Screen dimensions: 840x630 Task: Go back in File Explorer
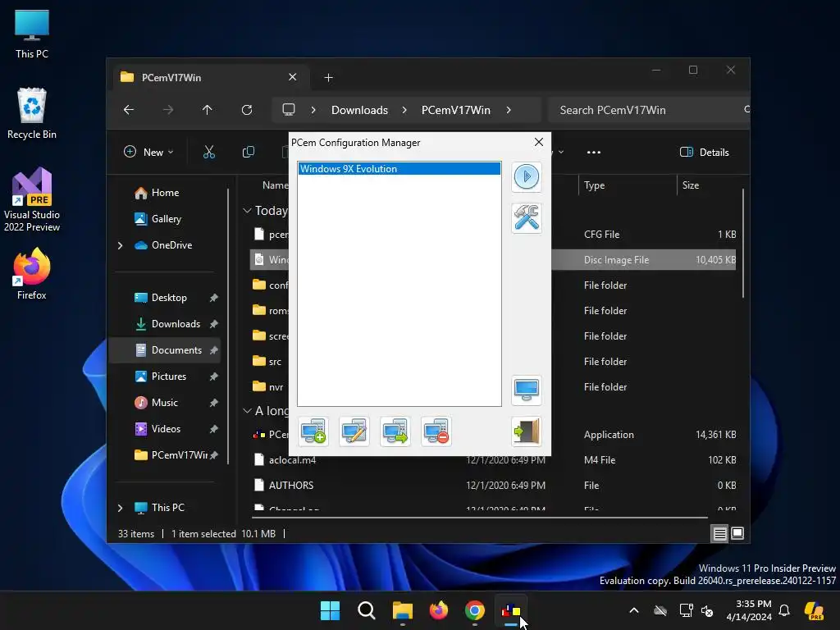[x=129, y=110]
